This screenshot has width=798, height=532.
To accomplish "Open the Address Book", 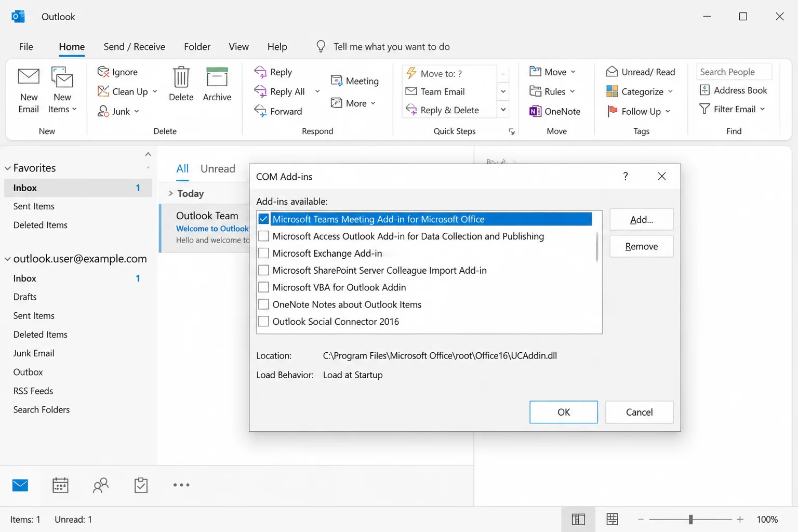I will 733,90.
